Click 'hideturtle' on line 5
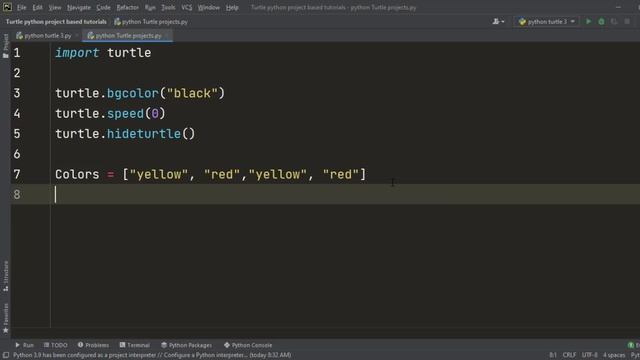 click(x=144, y=134)
